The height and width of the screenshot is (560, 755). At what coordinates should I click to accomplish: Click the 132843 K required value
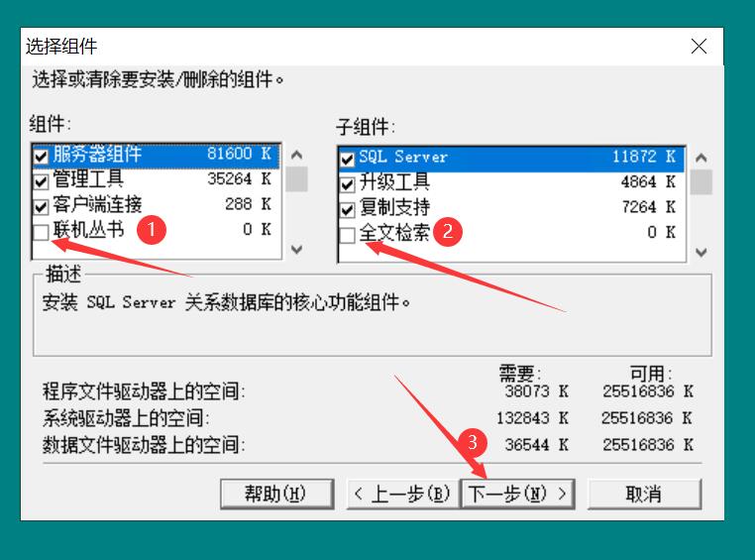pyautogui.click(x=532, y=418)
